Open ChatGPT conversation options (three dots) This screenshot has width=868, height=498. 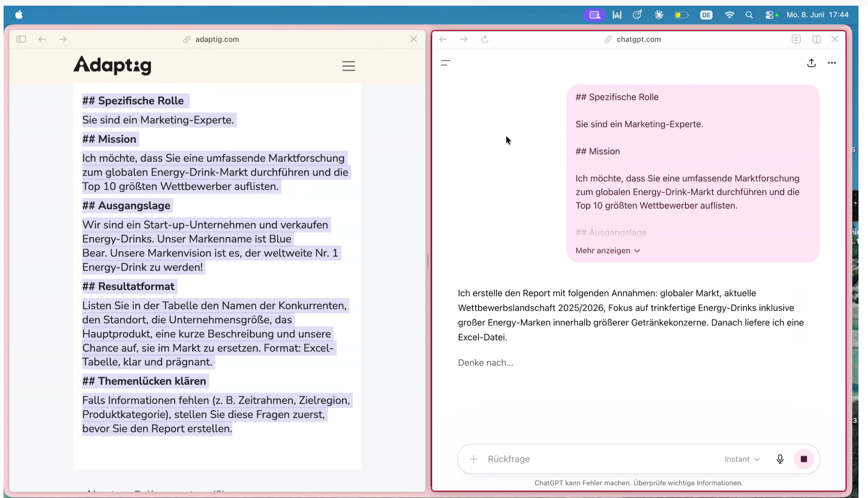click(832, 63)
